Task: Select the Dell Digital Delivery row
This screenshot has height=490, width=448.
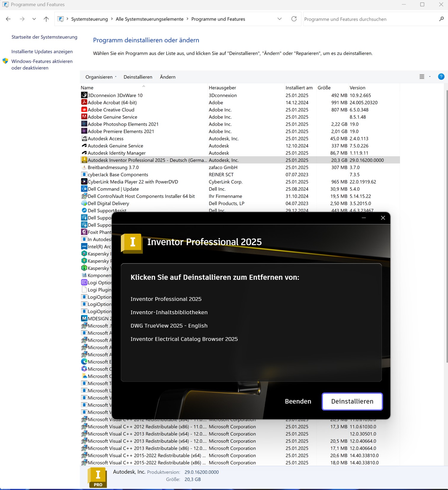Action: point(240,203)
